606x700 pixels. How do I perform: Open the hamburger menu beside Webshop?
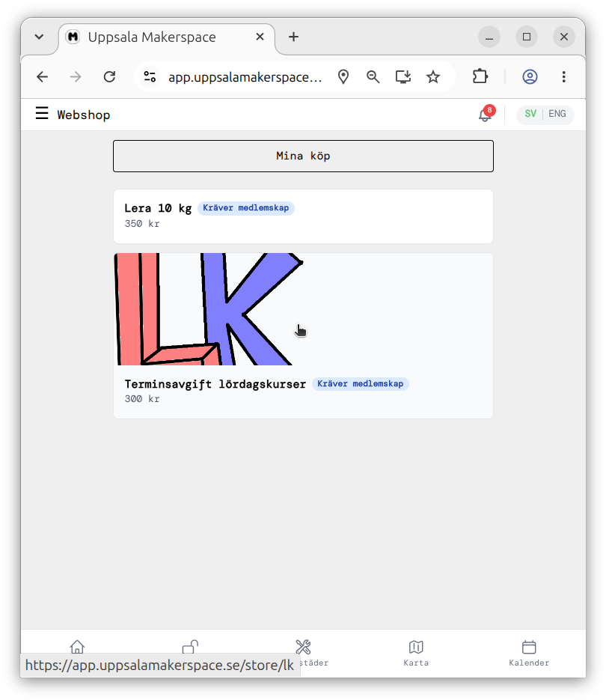pyautogui.click(x=42, y=113)
